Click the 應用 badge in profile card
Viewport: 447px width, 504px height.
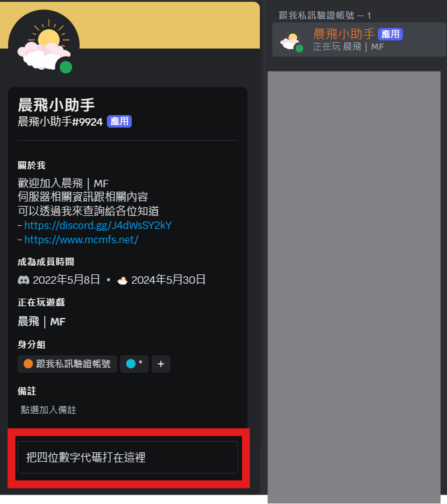coord(119,121)
